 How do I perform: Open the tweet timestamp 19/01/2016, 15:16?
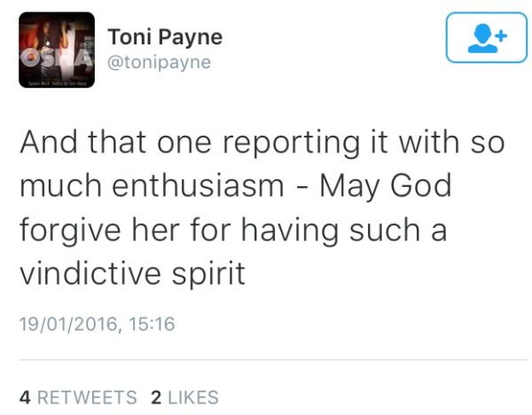pos(98,324)
